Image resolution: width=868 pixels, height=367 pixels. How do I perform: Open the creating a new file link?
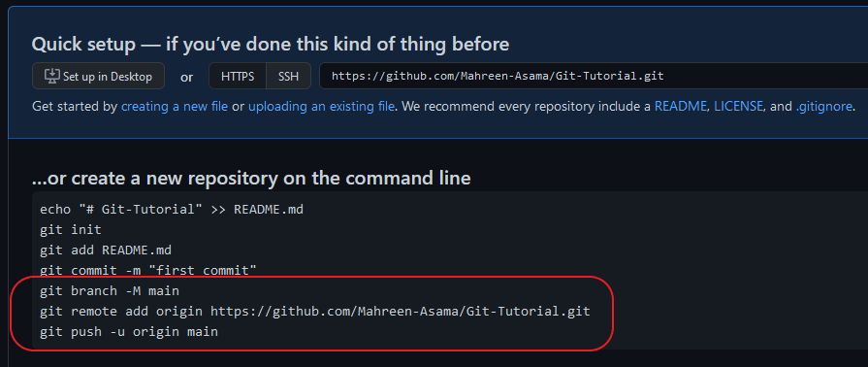(175, 106)
